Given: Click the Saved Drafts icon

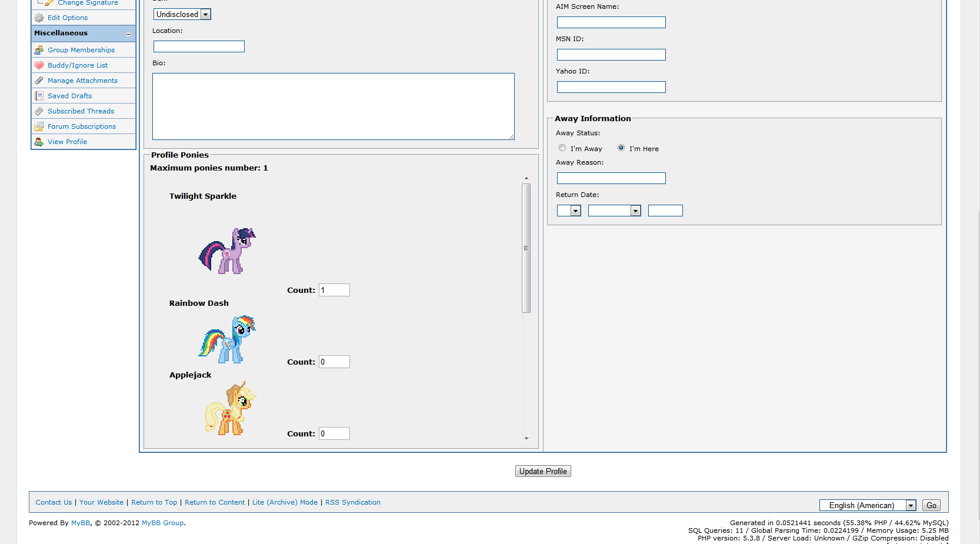Looking at the screenshot, I should 39,96.
